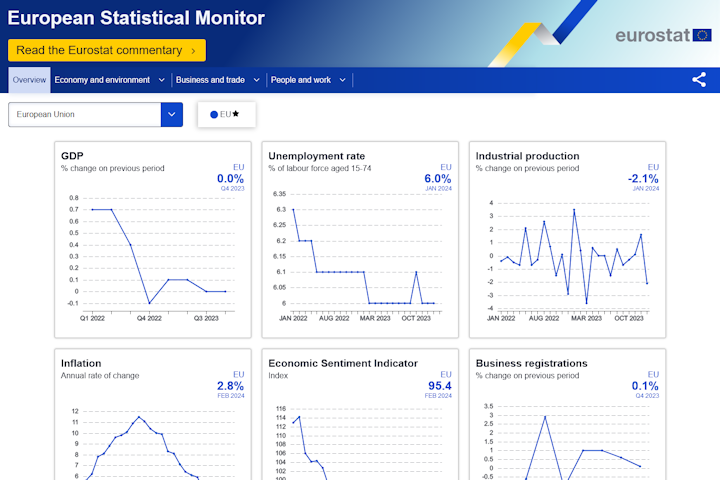The height and width of the screenshot is (480, 720).
Task: Select the Industrial production card heading
Action: pos(527,156)
